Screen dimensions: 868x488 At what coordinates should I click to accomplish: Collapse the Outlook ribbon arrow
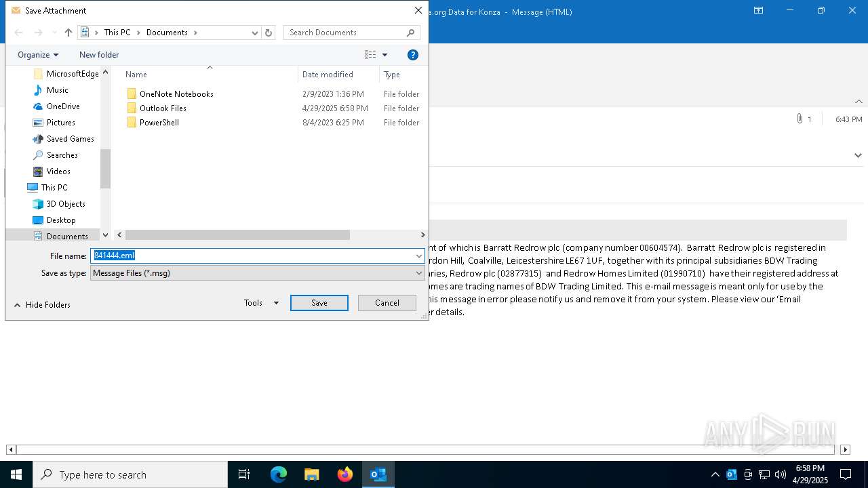[x=859, y=102]
